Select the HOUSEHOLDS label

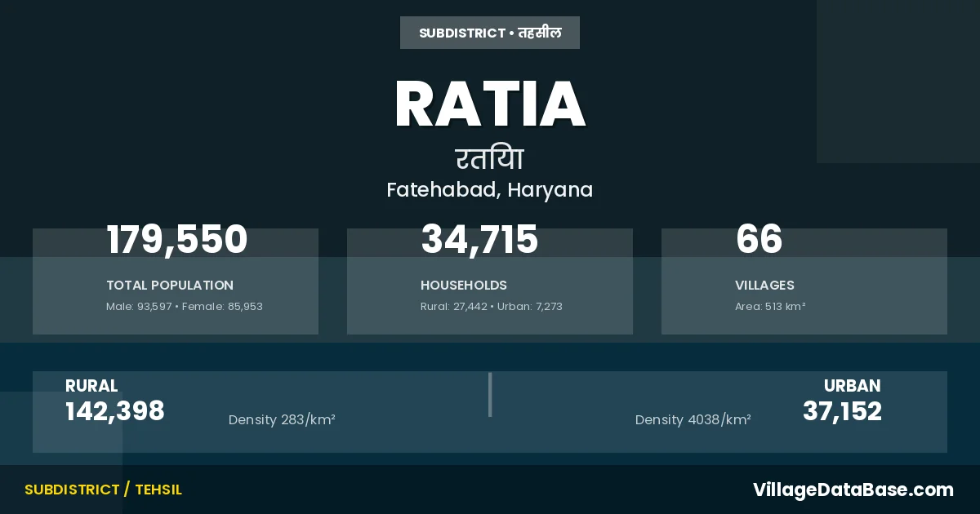click(464, 286)
